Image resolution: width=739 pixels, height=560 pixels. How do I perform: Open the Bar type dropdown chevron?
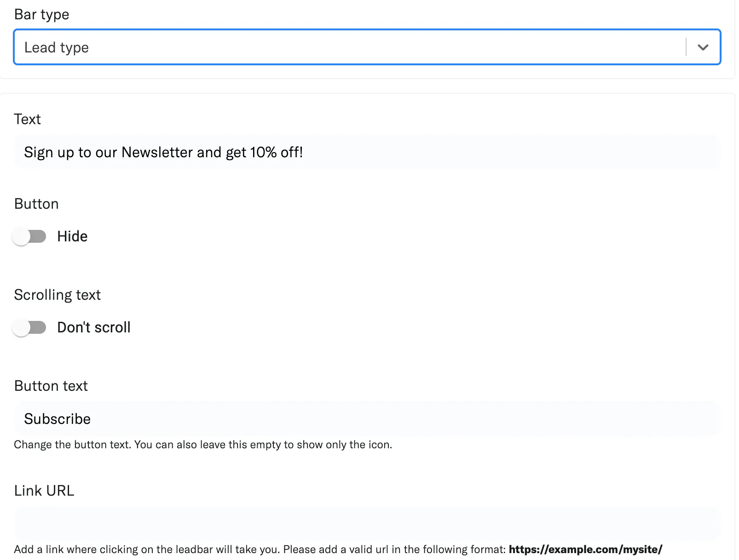coord(703,47)
